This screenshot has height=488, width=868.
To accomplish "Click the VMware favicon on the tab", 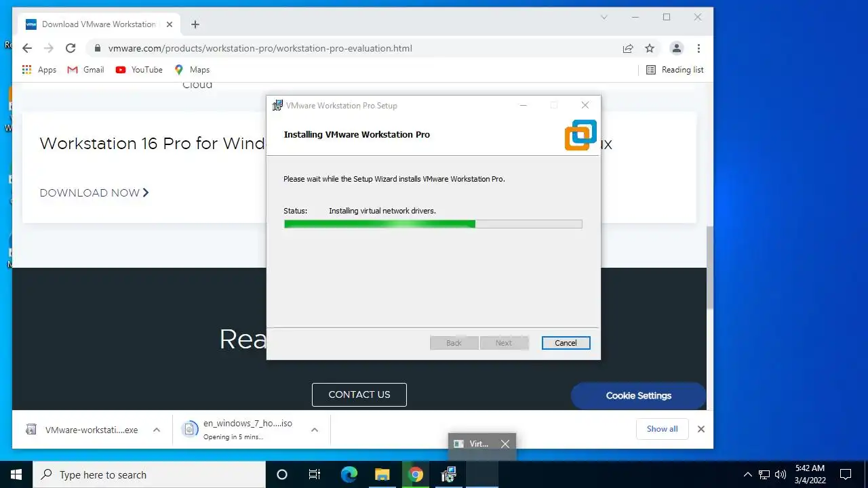I will pyautogui.click(x=31, y=24).
